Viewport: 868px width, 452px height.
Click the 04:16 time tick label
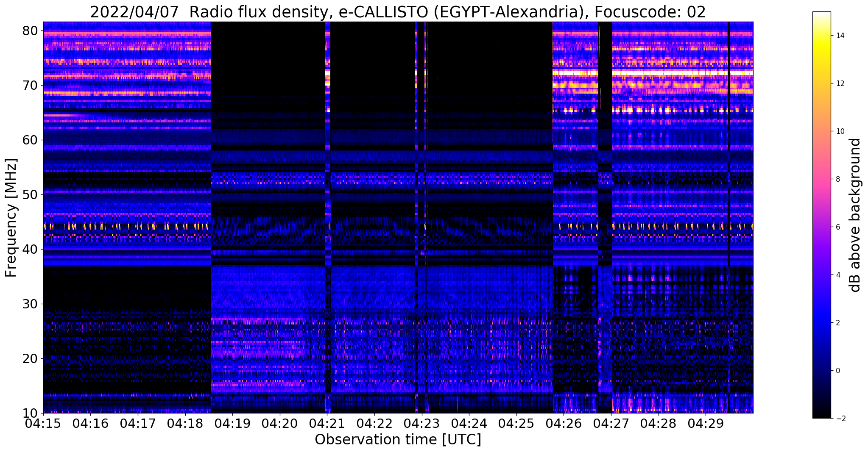point(90,423)
